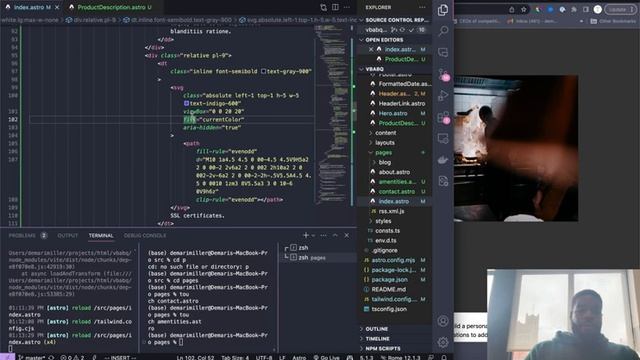640x360 pixels.
Task: Select the Terminal panel tab
Action: click(x=101, y=236)
